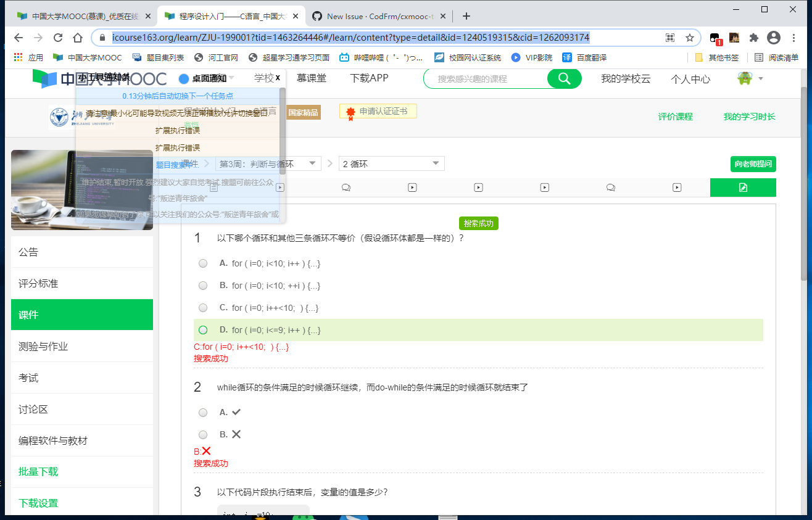Click the 申请认证证书 button
812x520 pixels.
pos(378,111)
